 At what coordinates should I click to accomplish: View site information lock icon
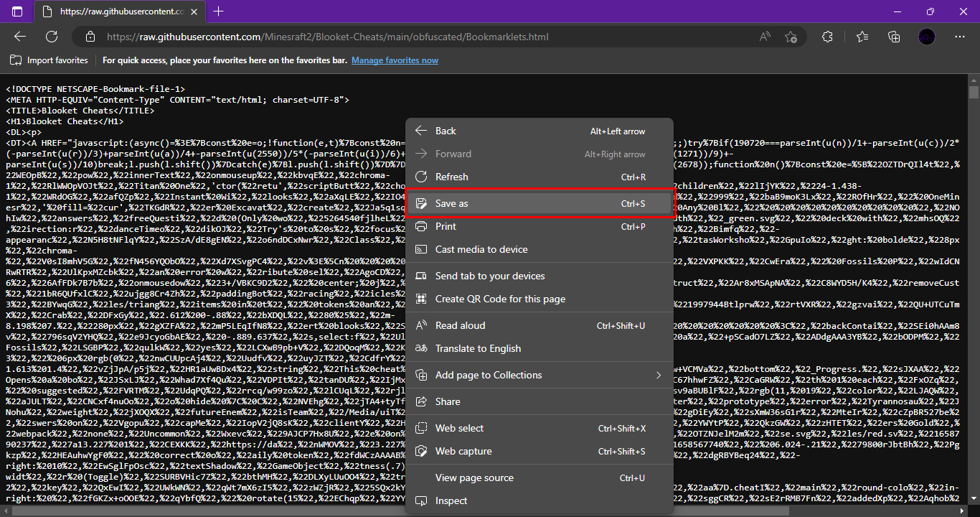point(89,37)
